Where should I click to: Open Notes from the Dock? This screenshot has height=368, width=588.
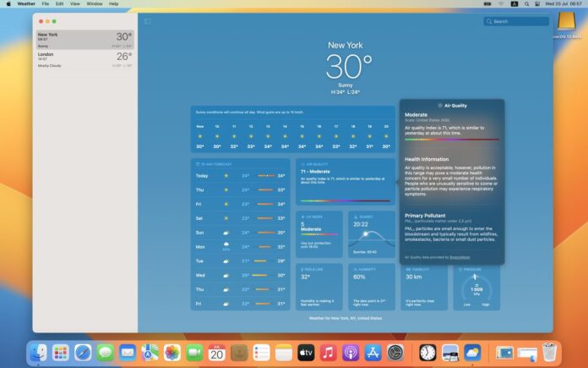point(284,353)
